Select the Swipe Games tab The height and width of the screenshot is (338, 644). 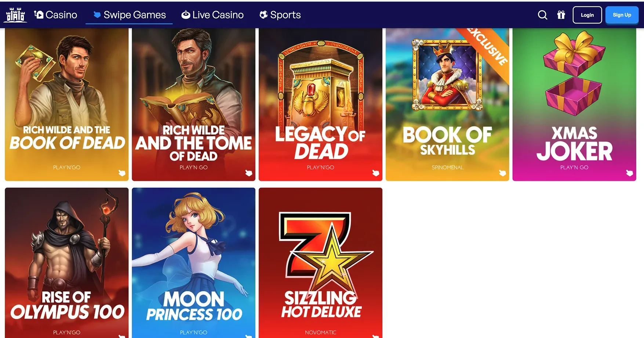[x=129, y=15]
